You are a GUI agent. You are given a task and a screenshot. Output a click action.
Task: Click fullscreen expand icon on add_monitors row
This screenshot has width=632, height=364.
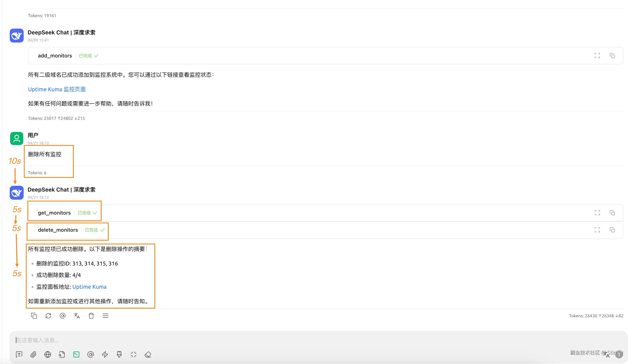pos(597,55)
